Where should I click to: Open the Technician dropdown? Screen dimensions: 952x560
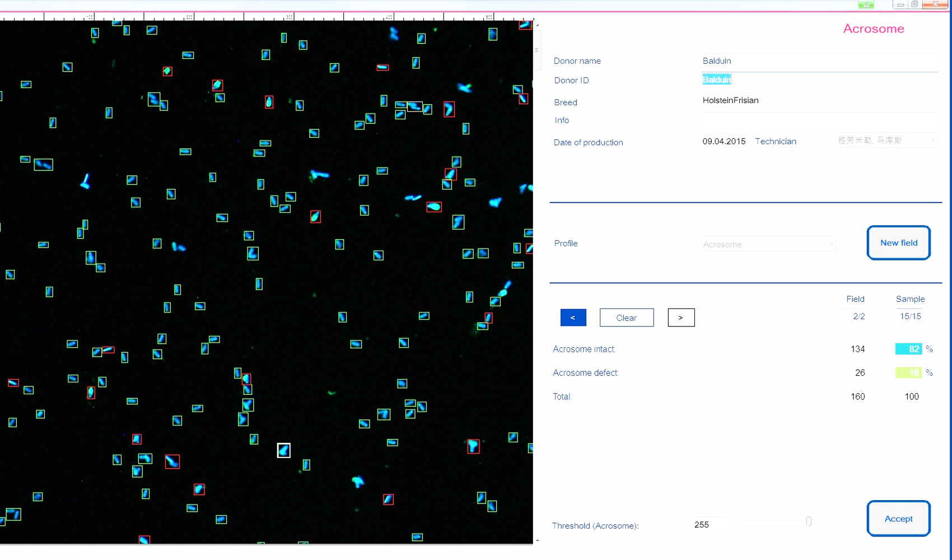click(885, 141)
